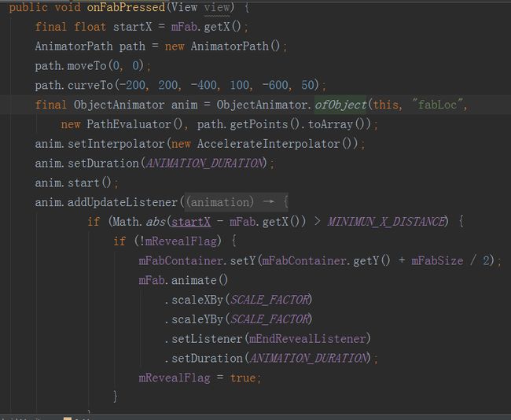Click the View type in the method signature
Screen dimensions: 511x420
(184, 7)
